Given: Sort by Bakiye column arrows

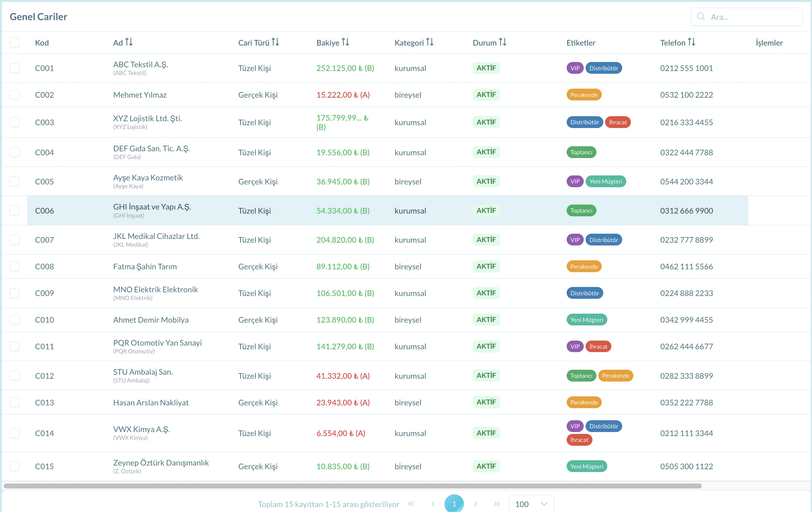Looking at the screenshot, I should coord(345,42).
